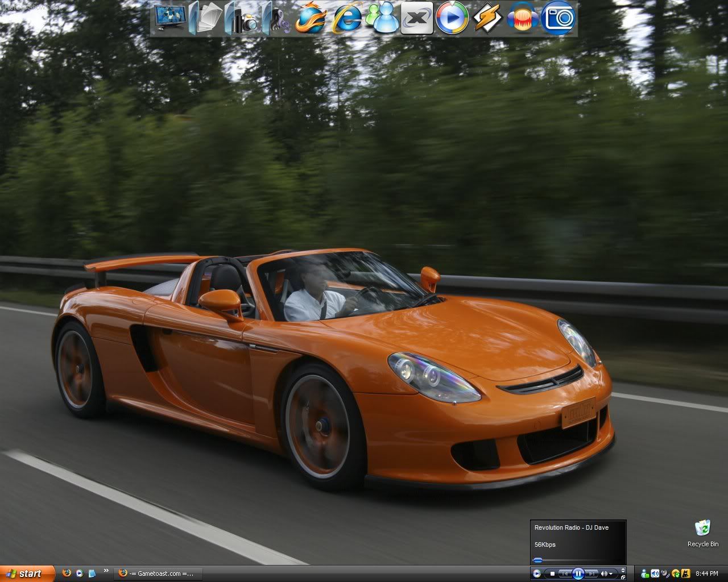Launch Firefox from Quick Launch bar
Viewport: 728px width, 582px height.
click(x=67, y=573)
